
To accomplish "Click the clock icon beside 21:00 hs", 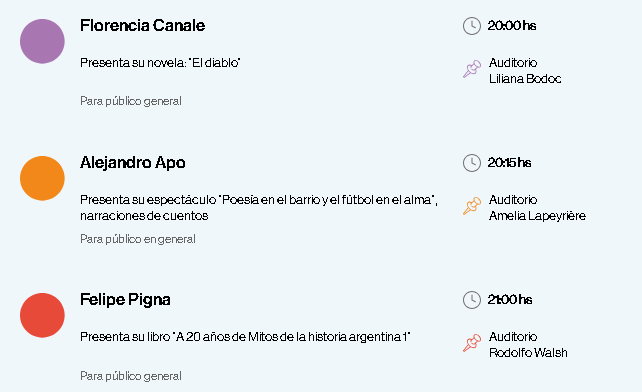I will point(472,300).
